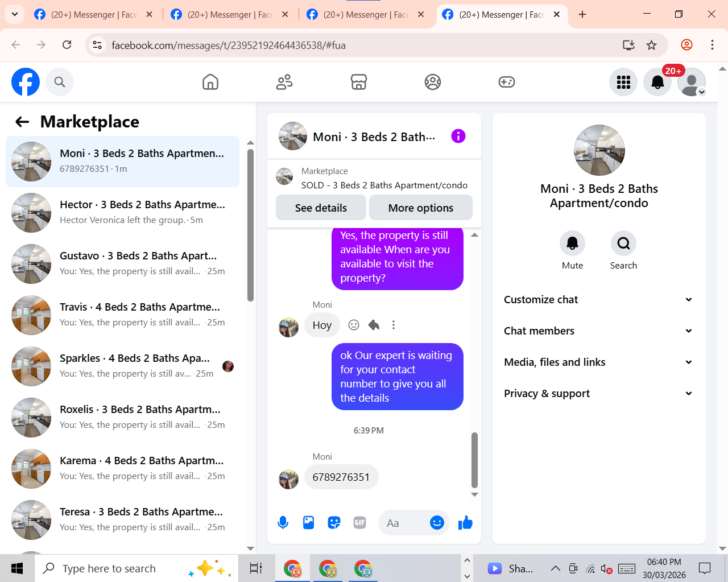This screenshot has height=582, width=728.
Task: Record a voice clip with microphone icon
Action: [x=283, y=522]
